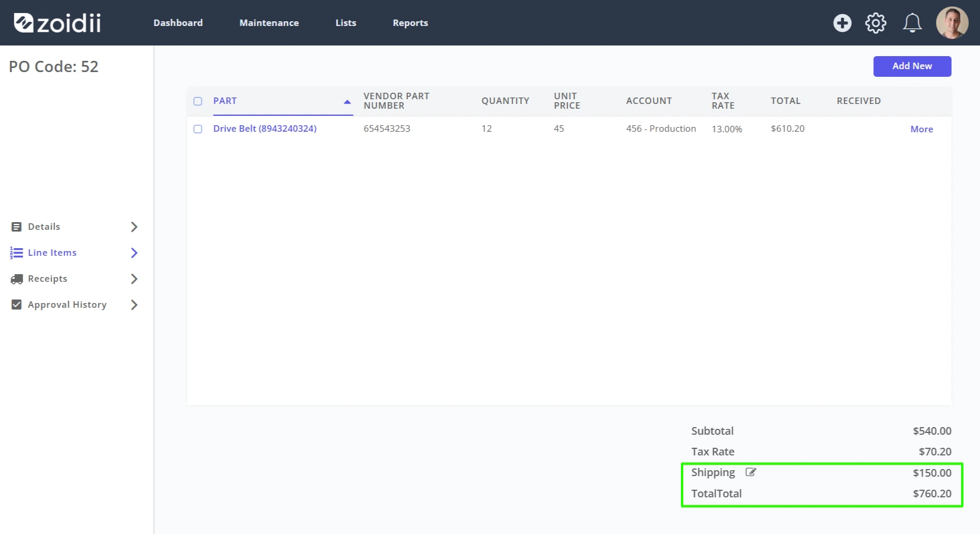Click the zoidii logo

click(x=57, y=23)
